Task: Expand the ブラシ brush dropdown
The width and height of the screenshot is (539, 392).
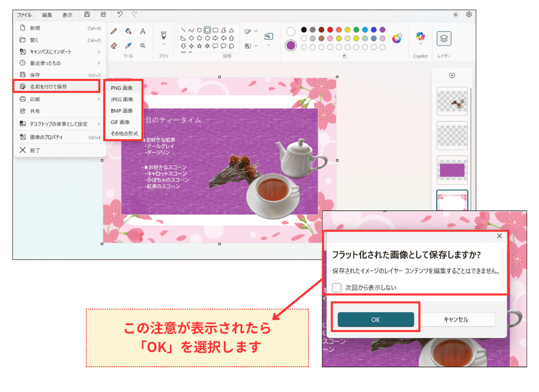Action: pos(163,45)
